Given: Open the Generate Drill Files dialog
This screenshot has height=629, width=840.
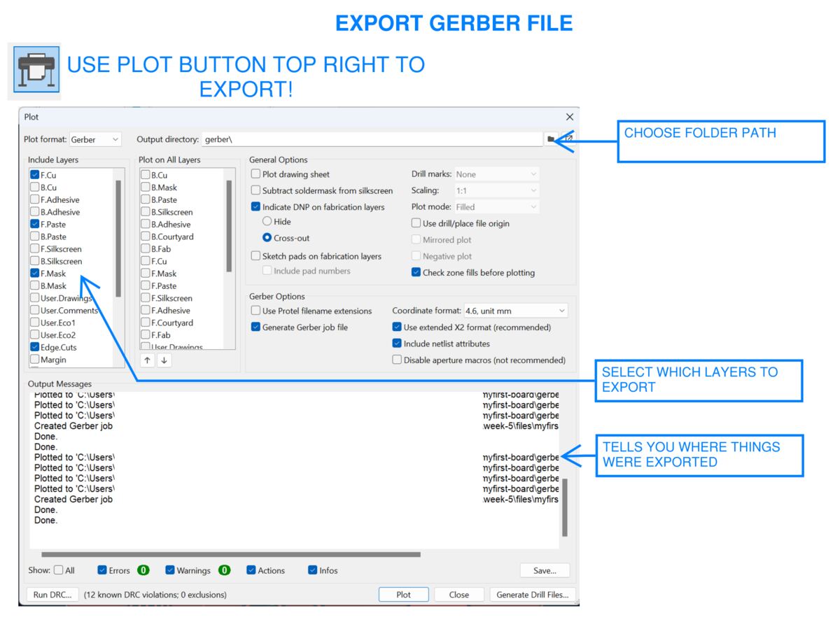Looking at the screenshot, I should click(532, 594).
